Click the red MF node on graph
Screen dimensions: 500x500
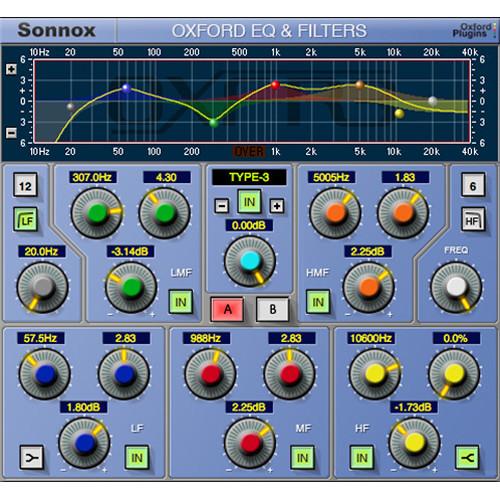pyautogui.click(x=275, y=85)
